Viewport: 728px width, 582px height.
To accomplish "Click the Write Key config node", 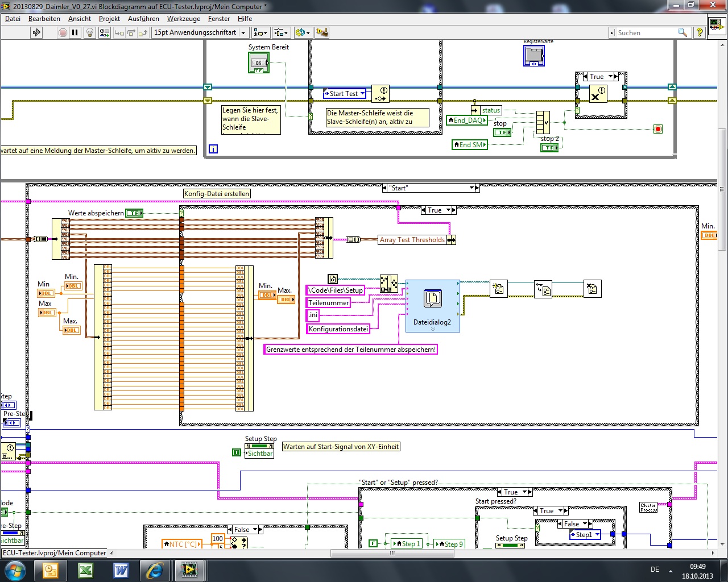I will tap(543, 289).
